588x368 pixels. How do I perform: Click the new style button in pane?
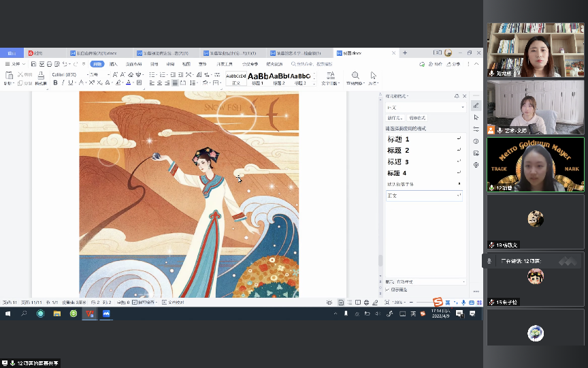click(x=395, y=118)
